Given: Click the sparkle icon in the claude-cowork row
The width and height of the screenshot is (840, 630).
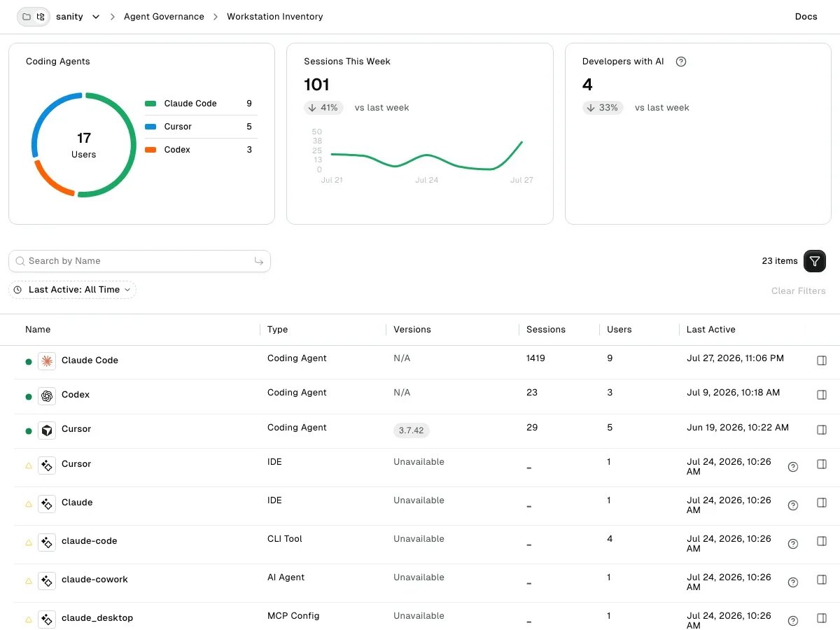Looking at the screenshot, I should coord(47,580).
